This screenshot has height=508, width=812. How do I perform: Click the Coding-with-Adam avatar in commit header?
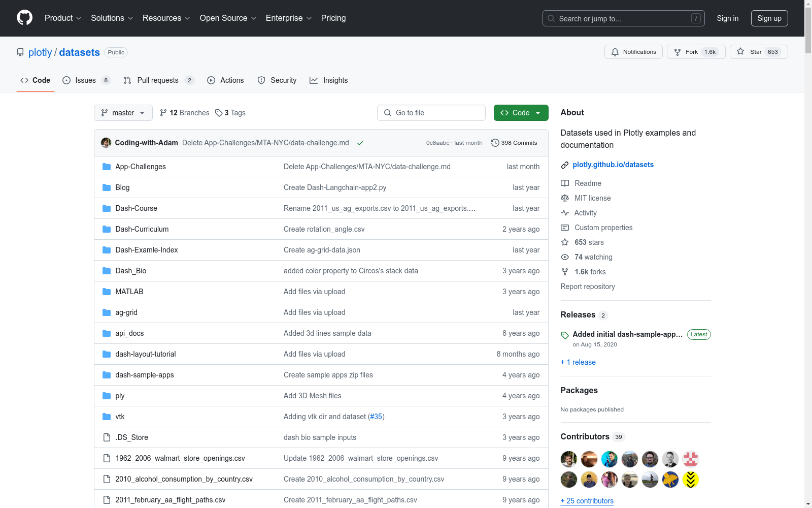[106, 143]
